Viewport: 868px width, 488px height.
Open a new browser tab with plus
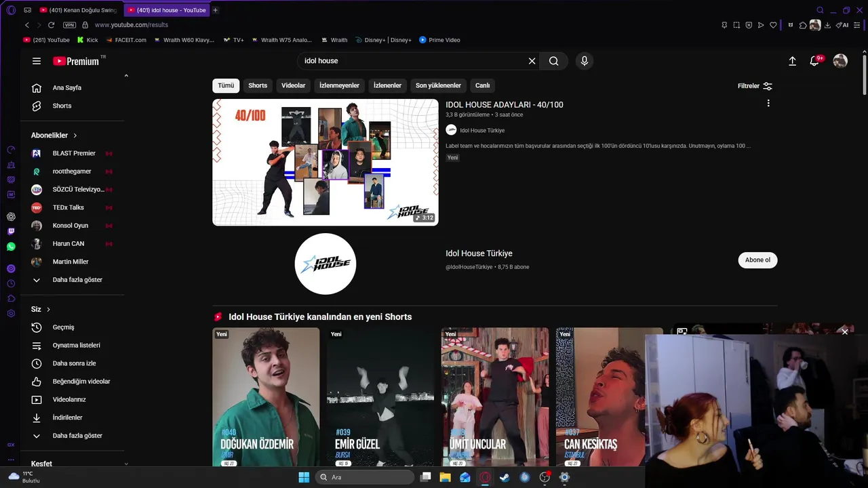click(216, 10)
